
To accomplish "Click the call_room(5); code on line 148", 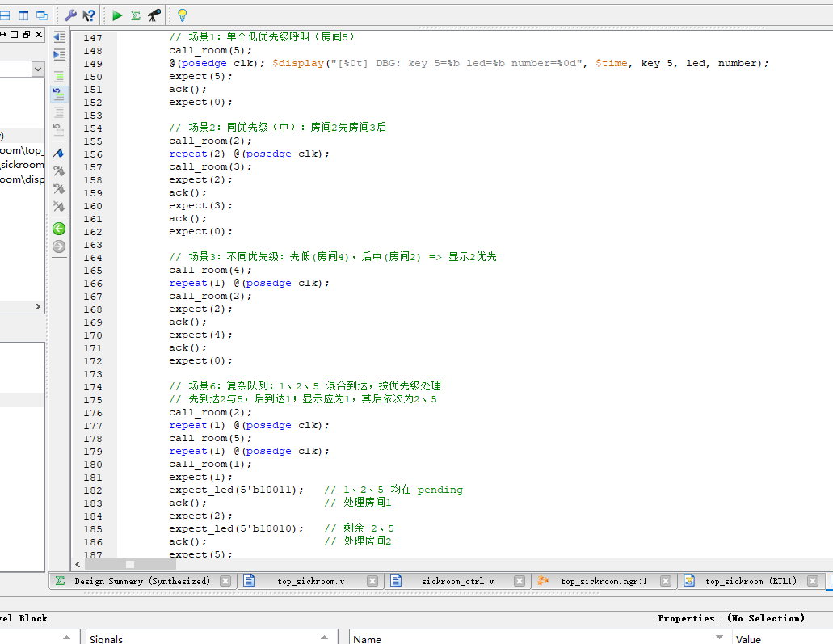I will (x=210, y=50).
